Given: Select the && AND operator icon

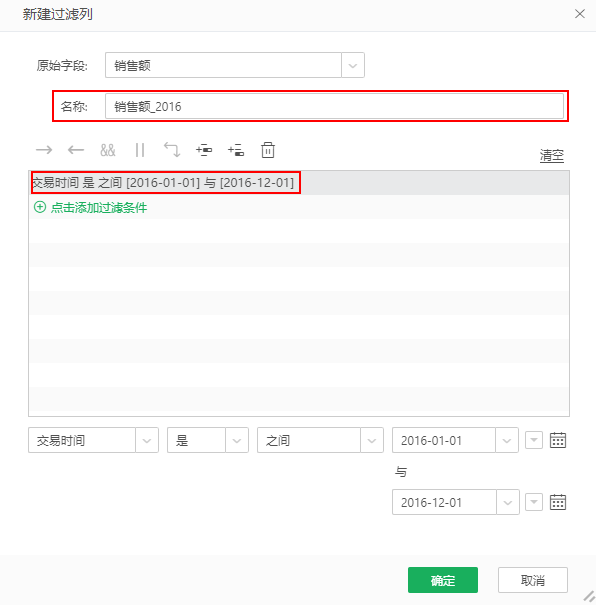Looking at the screenshot, I should tap(108, 150).
